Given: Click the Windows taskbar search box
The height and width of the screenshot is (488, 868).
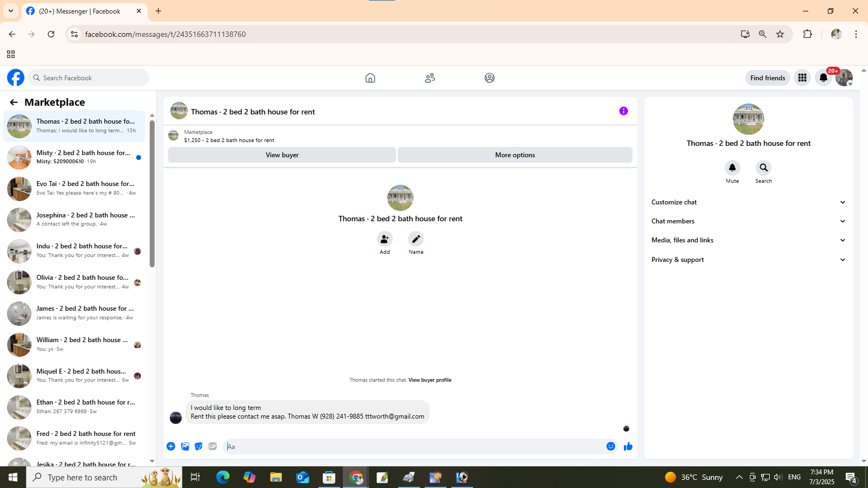Looking at the screenshot, I should 104,477.
